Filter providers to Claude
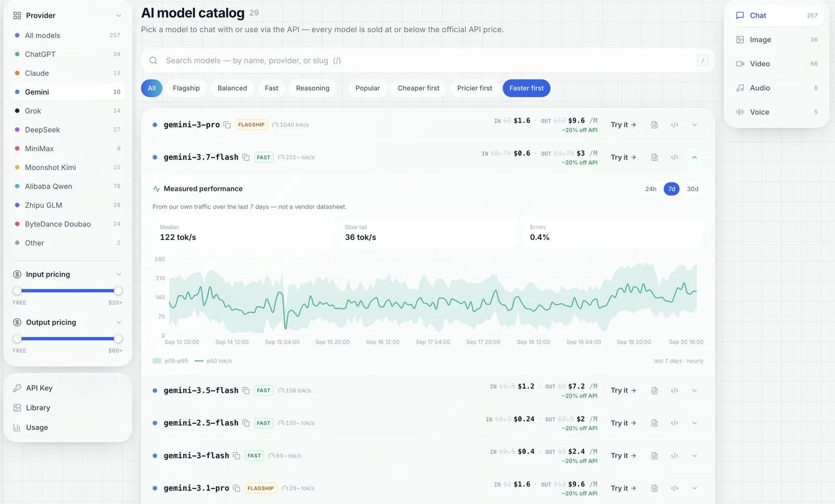The width and height of the screenshot is (835, 504). pos(68,73)
